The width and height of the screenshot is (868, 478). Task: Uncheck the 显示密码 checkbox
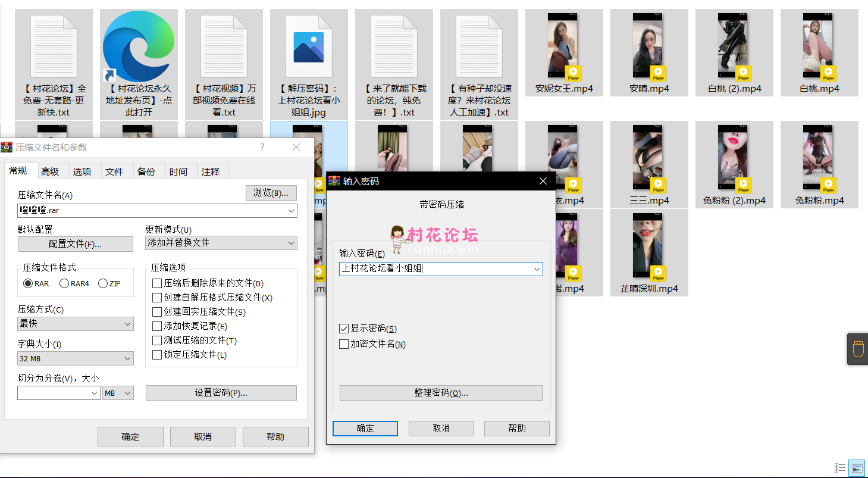pos(343,329)
